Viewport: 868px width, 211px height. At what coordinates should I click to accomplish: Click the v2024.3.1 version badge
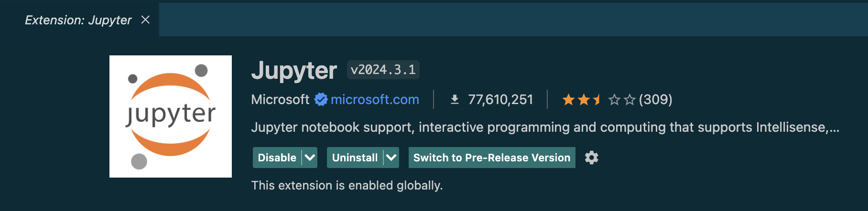tap(383, 70)
